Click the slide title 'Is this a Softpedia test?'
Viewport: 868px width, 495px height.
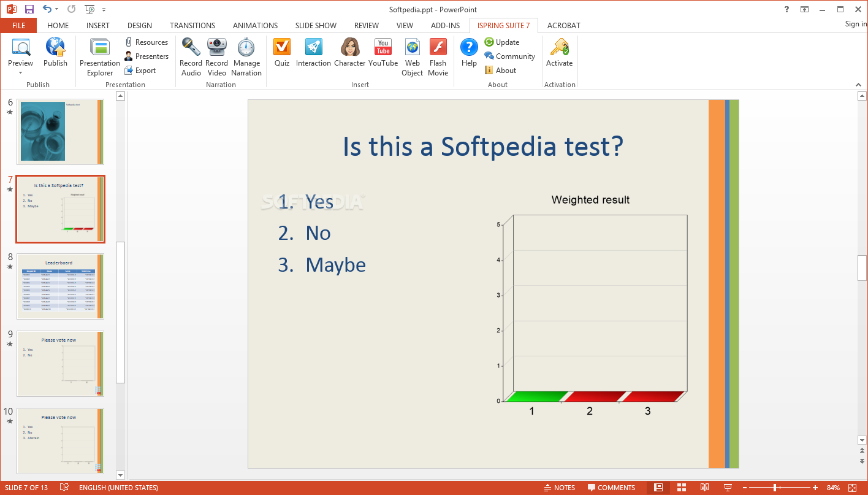click(x=483, y=147)
